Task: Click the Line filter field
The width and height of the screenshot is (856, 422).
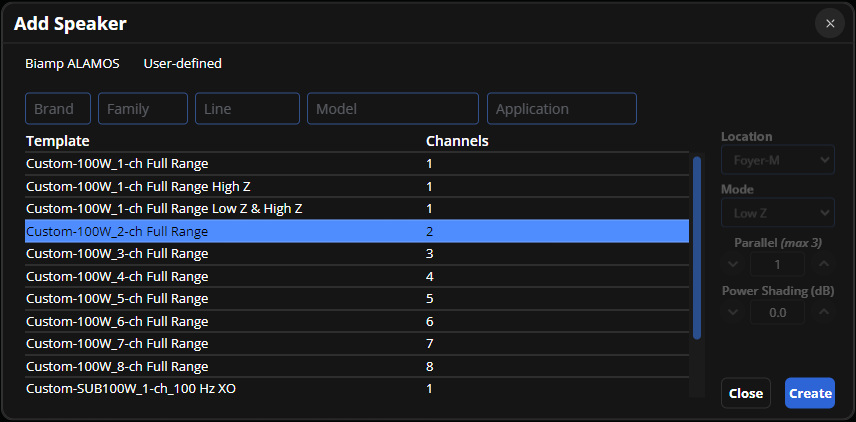Action: click(x=247, y=109)
